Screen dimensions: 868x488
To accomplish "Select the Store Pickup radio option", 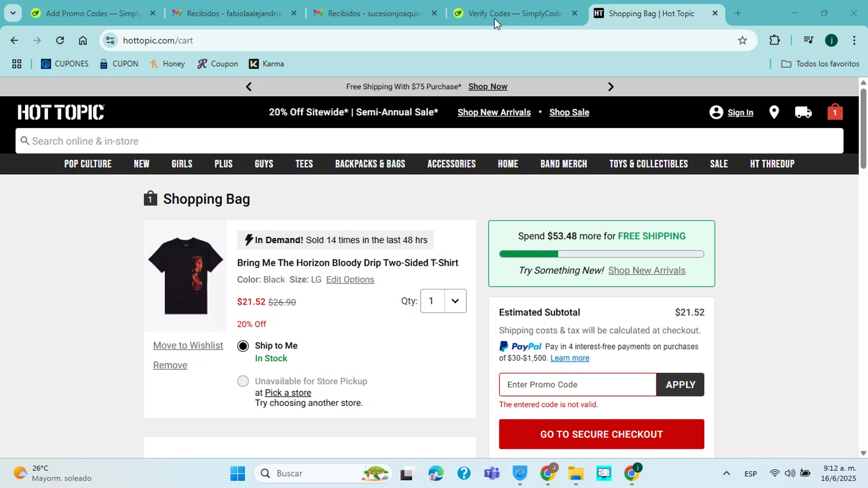I will [243, 381].
